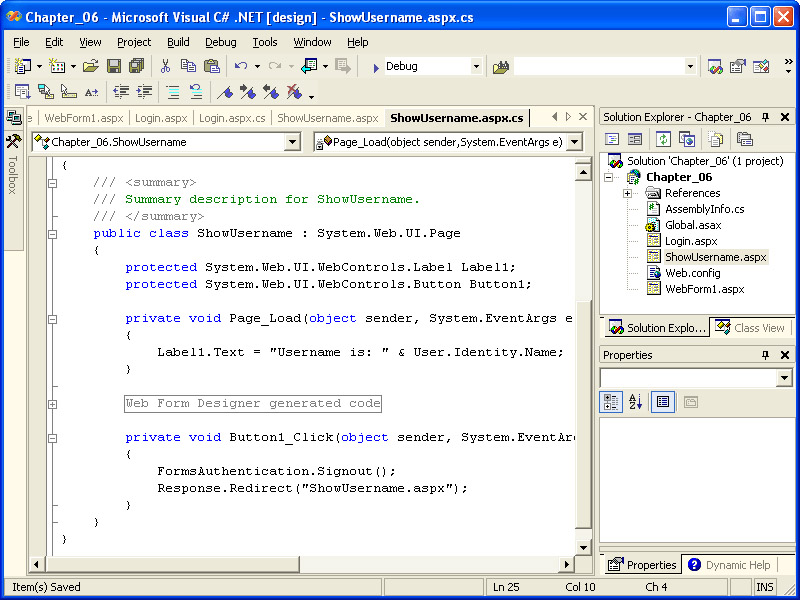Viewport: 800px width, 600px height.
Task: Click the editor's vertical scrollbar down arrow
Action: (x=584, y=547)
